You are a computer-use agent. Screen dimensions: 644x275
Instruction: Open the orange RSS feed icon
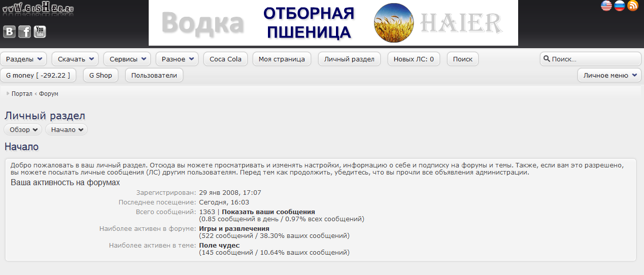632,6
